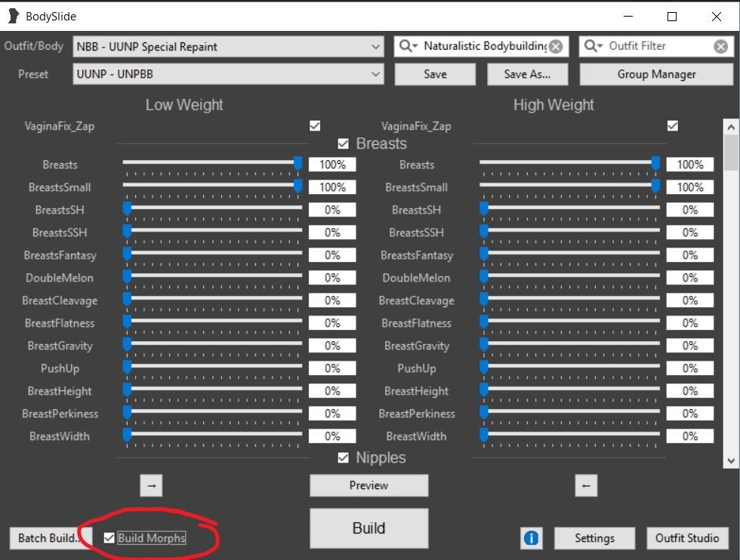
Task: Click High Weight BreastWidth label
Action: tap(416, 436)
